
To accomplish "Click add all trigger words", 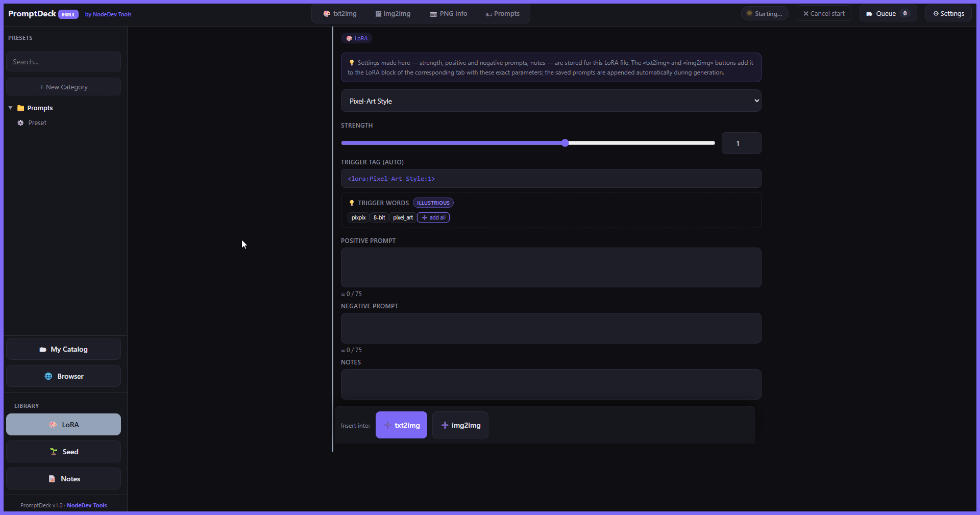I will pyautogui.click(x=433, y=217).
